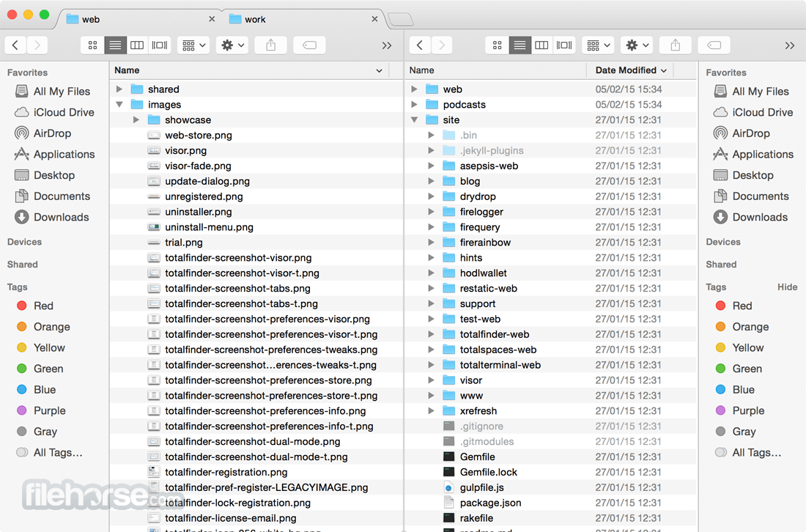Viewport: 806px width, 532px height.
Task: Open left pane action gear menu
Action: [232, 45]
